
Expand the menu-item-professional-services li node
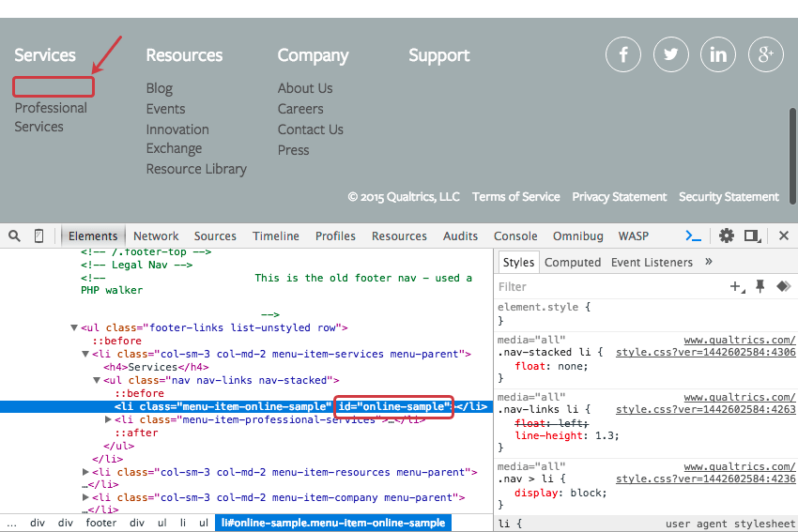pos(108,419)
